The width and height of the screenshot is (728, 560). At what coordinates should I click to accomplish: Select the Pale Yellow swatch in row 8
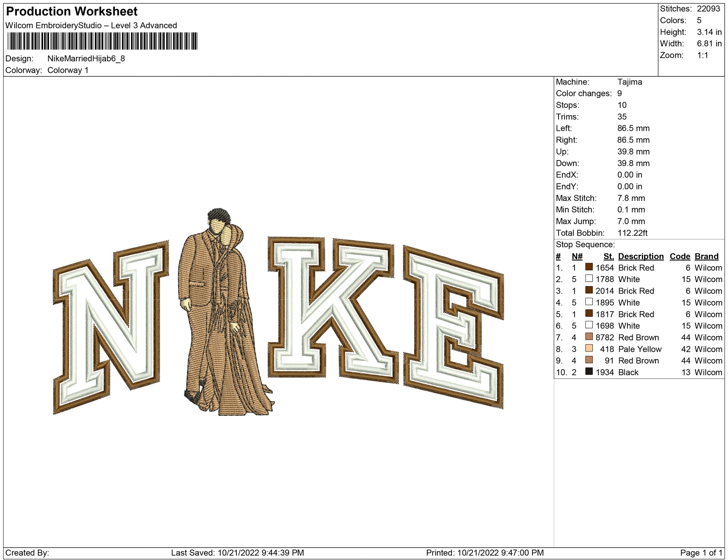589,348
